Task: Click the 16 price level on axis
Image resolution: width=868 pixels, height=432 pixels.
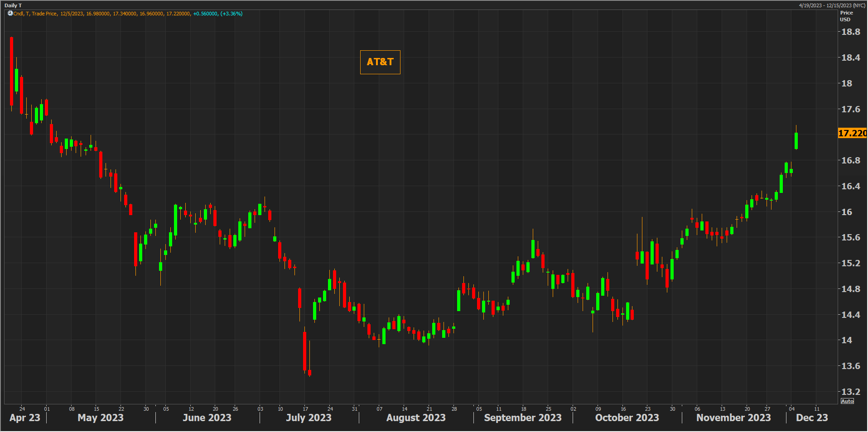Action: pyautogui.click(x=846, y=212)
